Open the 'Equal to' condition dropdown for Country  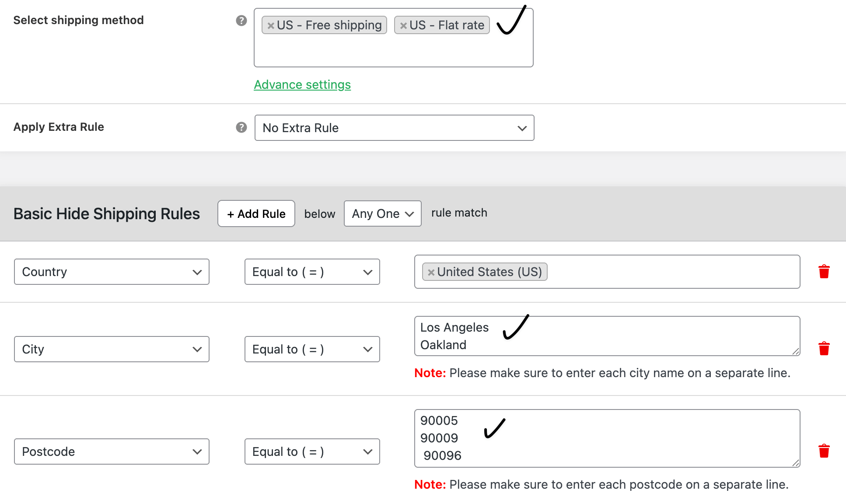[x=312, y=272]
